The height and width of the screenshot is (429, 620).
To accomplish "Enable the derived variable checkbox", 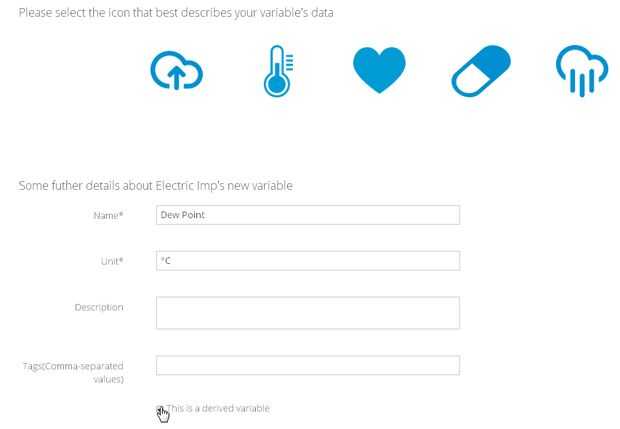I will tap(160, 408).
